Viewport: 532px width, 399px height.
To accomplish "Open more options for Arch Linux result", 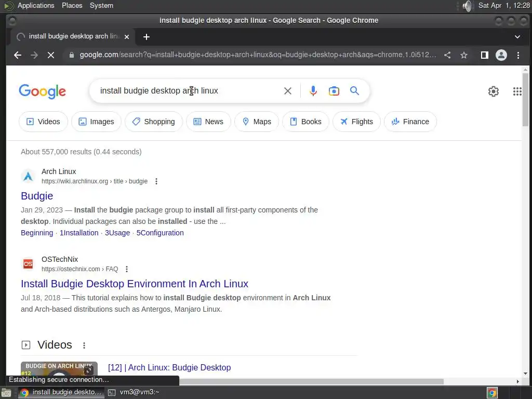I will [x=156, y=181].
